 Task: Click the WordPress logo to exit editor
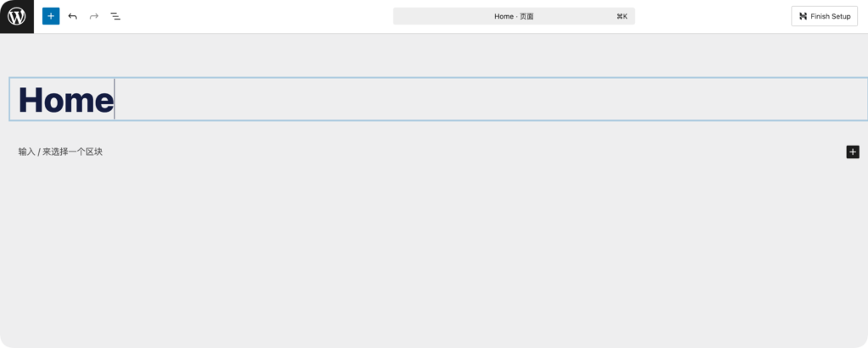[17, 16]
